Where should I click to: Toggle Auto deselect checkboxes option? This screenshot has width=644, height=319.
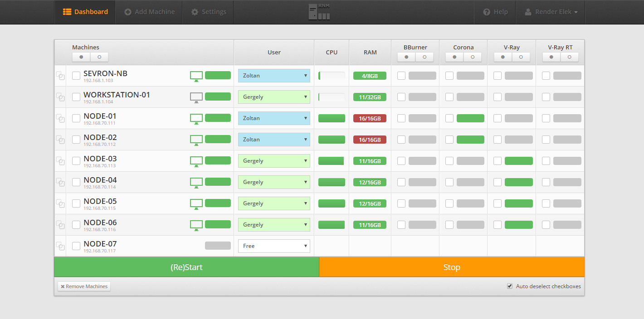pos(510,286)
